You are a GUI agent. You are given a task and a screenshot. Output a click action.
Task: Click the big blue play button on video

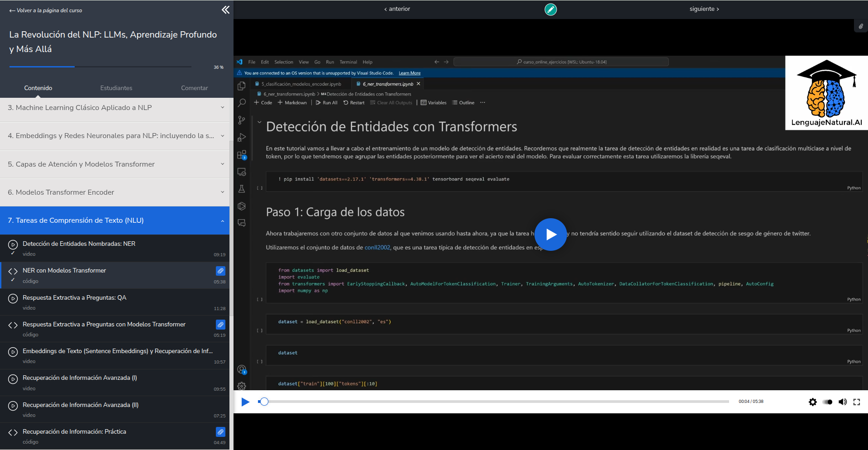(x=551, y=235)
